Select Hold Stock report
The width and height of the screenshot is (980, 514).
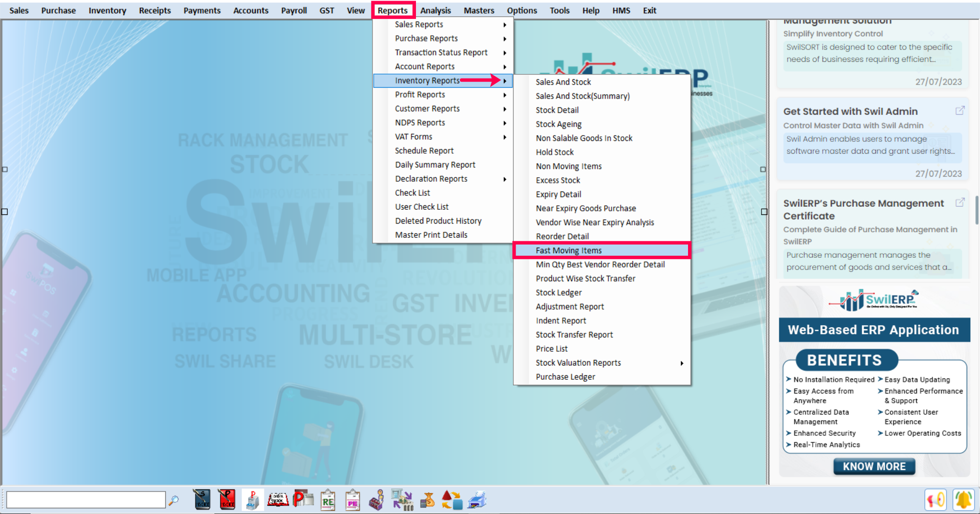coord(602,153)
